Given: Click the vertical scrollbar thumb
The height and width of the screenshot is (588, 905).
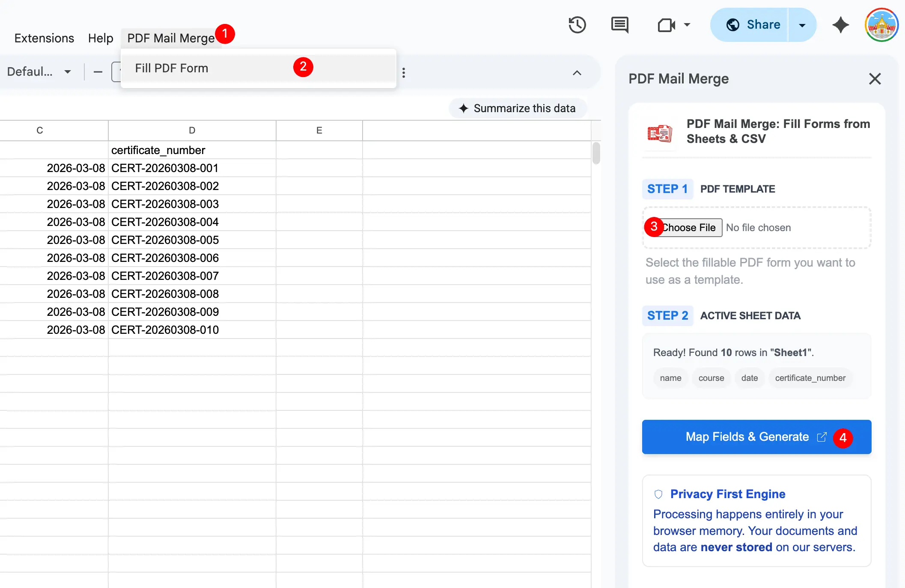Looking at the screenshot, I should [x=596, y=153].
